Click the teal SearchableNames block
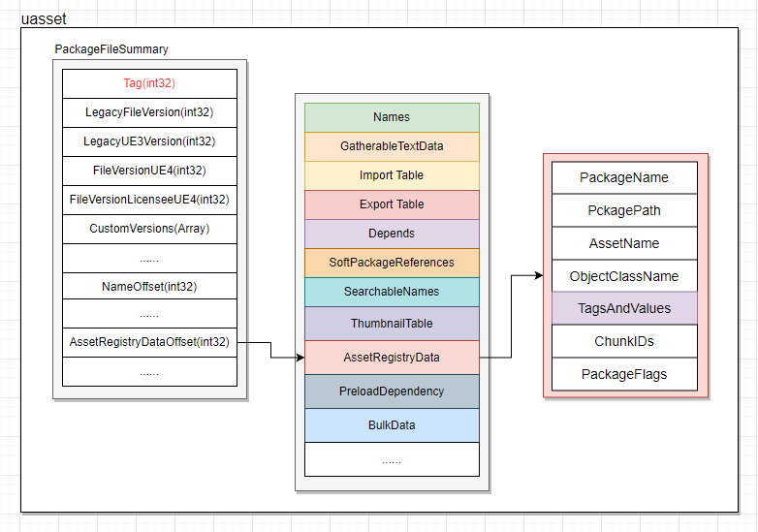758x532 pixels. click(392, 292)
